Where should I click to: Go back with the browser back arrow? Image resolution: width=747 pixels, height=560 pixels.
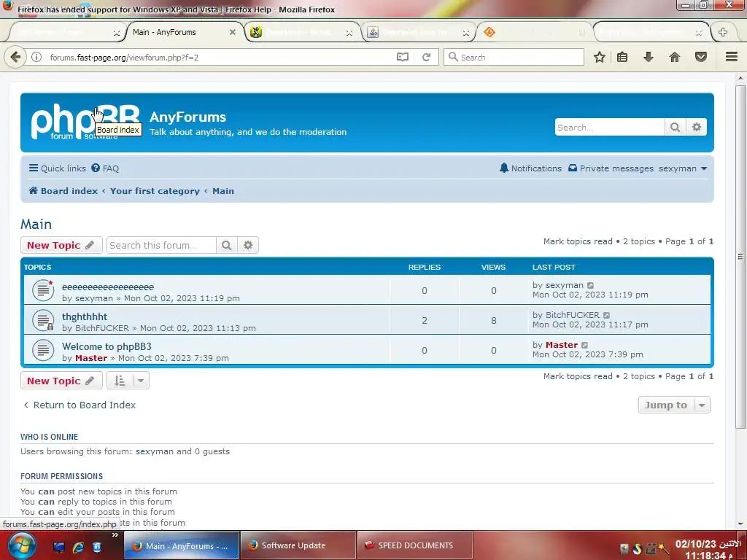coord(15,58)
